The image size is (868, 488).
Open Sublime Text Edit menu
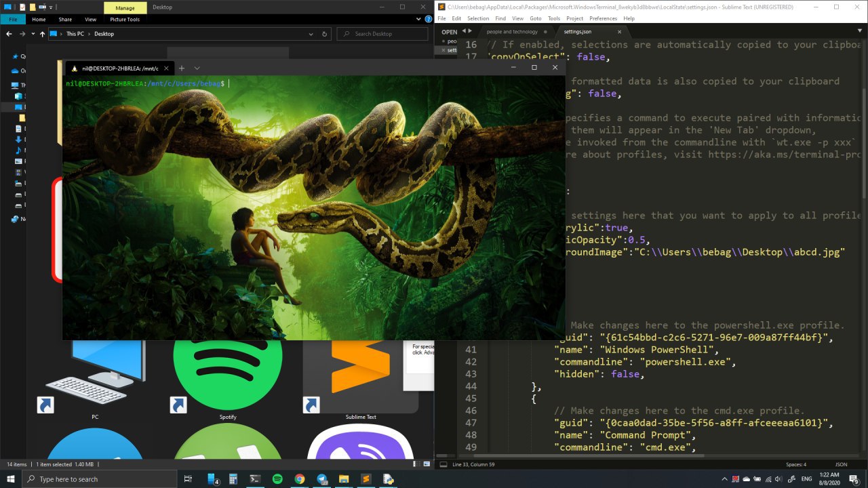[x=456, y=18]
